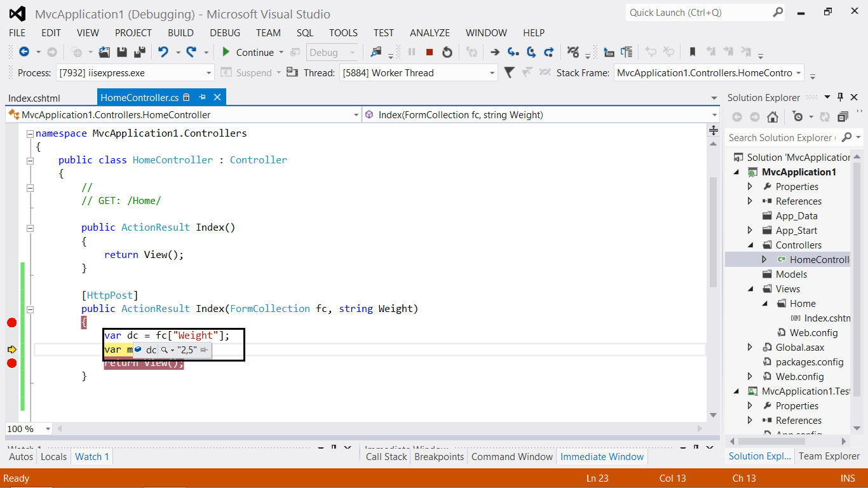868x488 pixels.
Task: Open the BUILD menu
Action: pyautogui.click(x=181, y=32)
